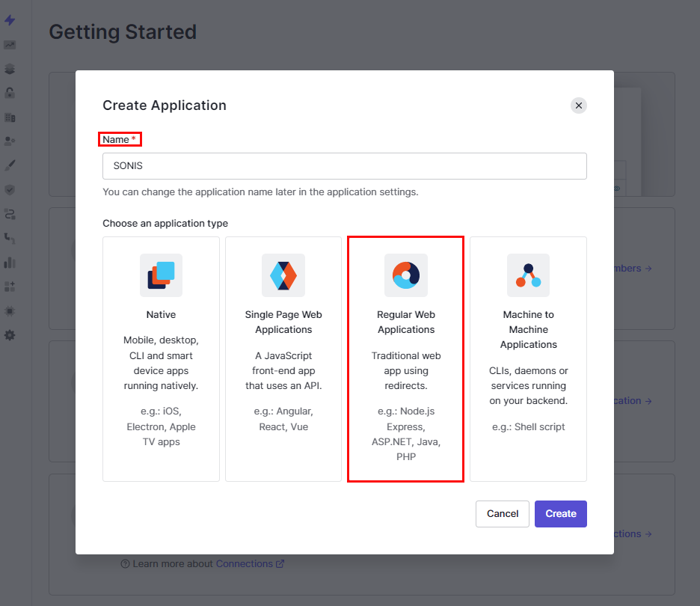Select the Native application type icon
The width and height of the screenshot is (700, 606).
[x=161, y=275]
